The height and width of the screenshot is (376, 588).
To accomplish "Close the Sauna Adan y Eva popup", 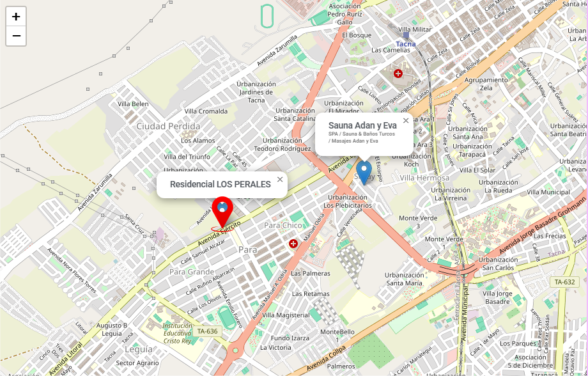I will coord(406,120).
